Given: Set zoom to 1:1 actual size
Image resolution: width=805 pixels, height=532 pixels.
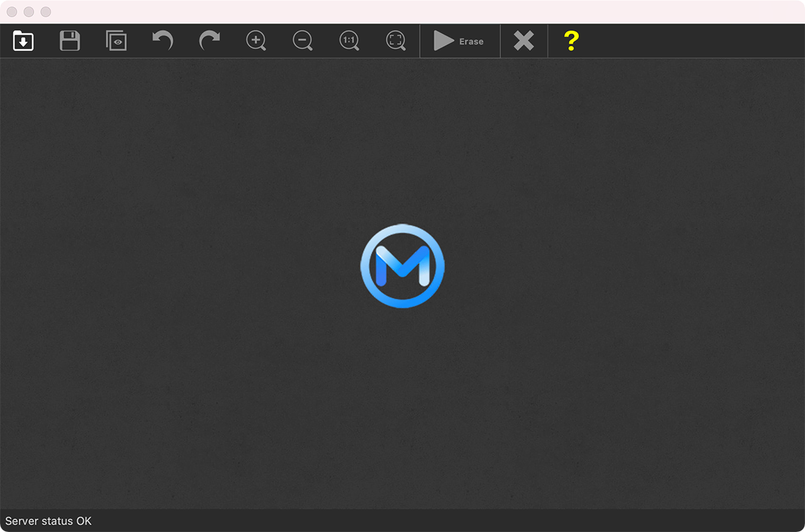Looking at the screenshot, I should click(350, 41).
